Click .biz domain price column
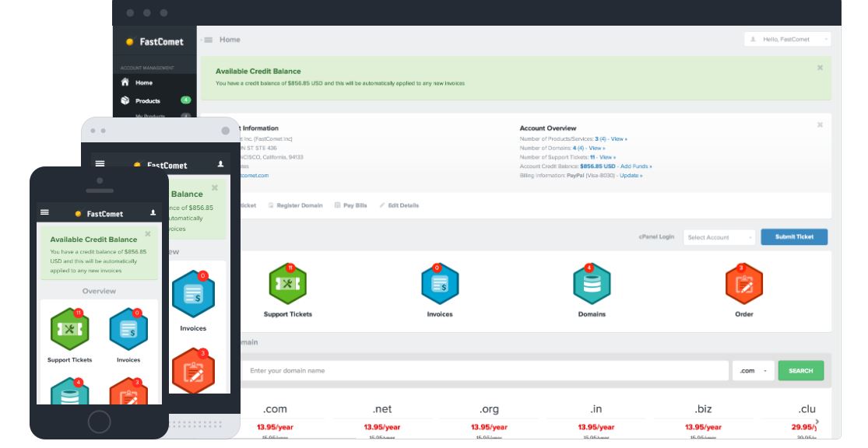The image size is (868, 448). [x=703, y=420]
